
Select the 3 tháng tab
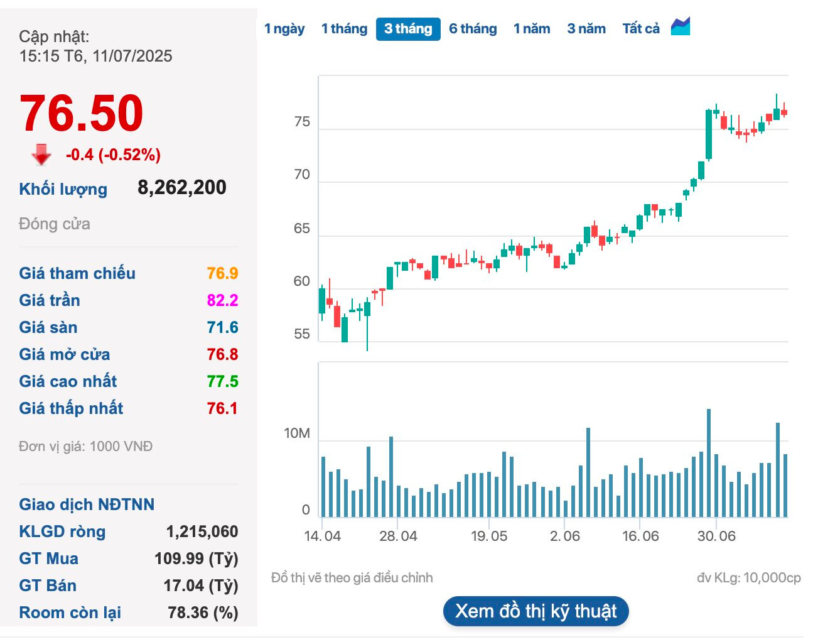click(x=408, y=29)
